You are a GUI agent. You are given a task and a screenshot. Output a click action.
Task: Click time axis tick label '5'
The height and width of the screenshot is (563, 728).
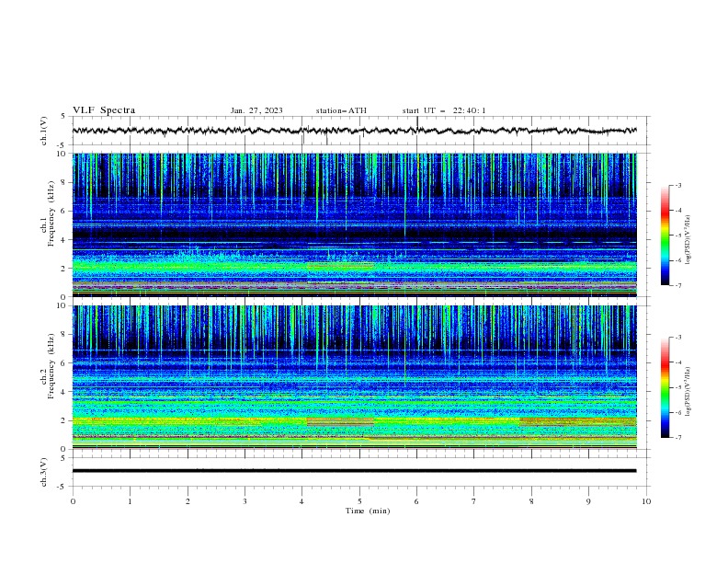pos(359,501)
